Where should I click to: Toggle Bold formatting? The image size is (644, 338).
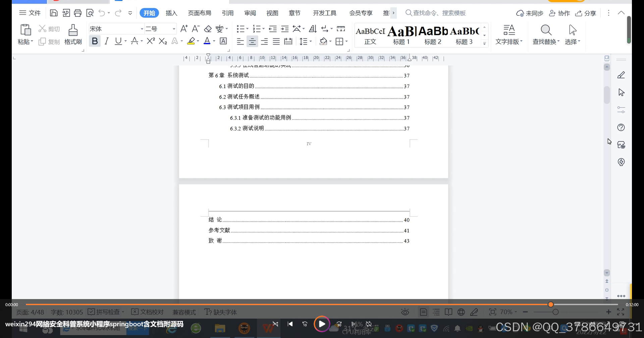pos(95,41)
